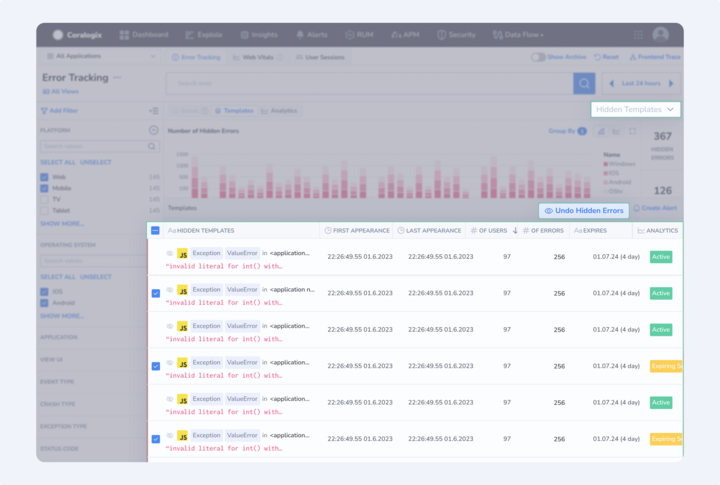Click the blue search button

point(584,83)
